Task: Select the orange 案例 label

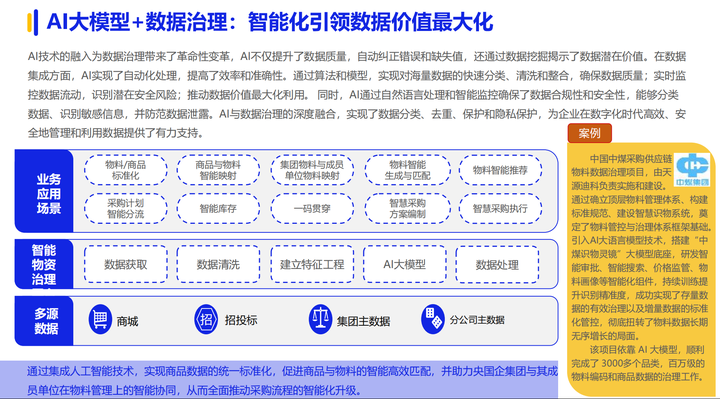Action: (x=590, y=133)
